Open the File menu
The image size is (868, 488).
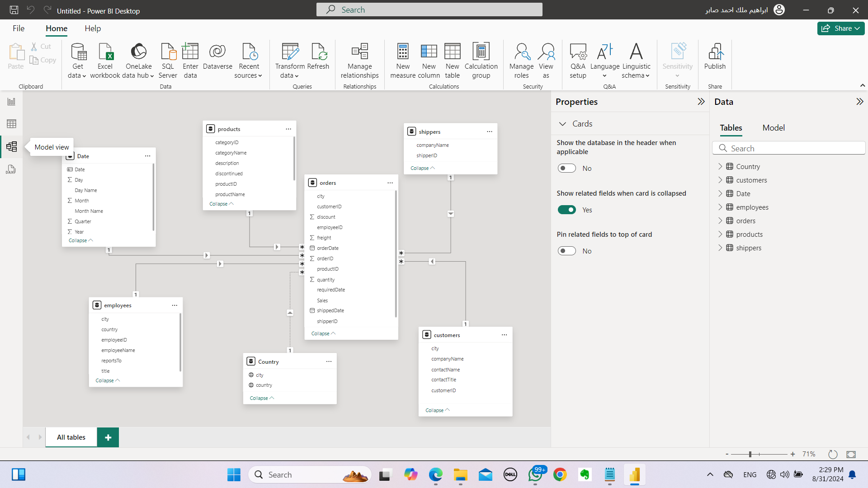[x=19, y=28]
